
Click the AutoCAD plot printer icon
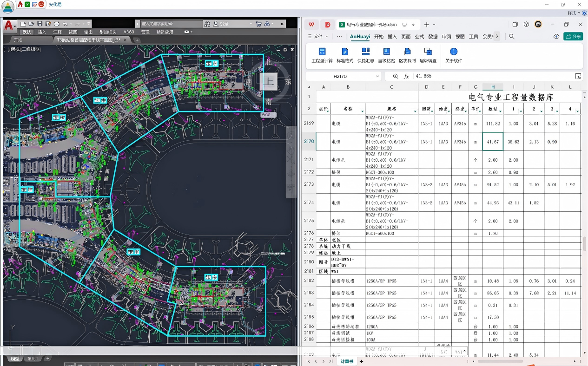pos(56,24)
